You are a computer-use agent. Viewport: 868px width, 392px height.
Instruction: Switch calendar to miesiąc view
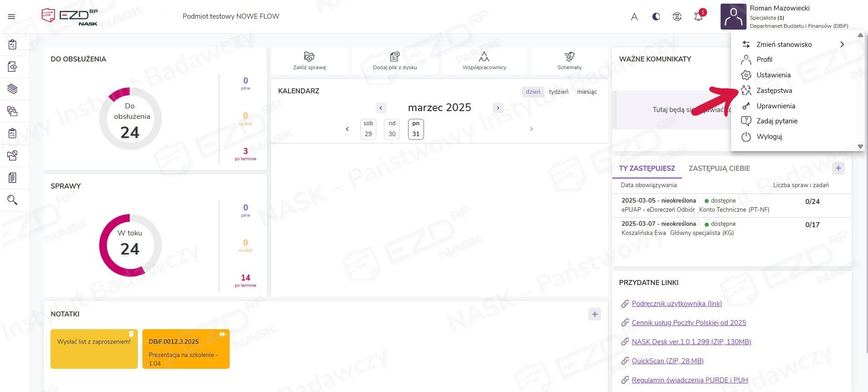(x=586, y=92)
